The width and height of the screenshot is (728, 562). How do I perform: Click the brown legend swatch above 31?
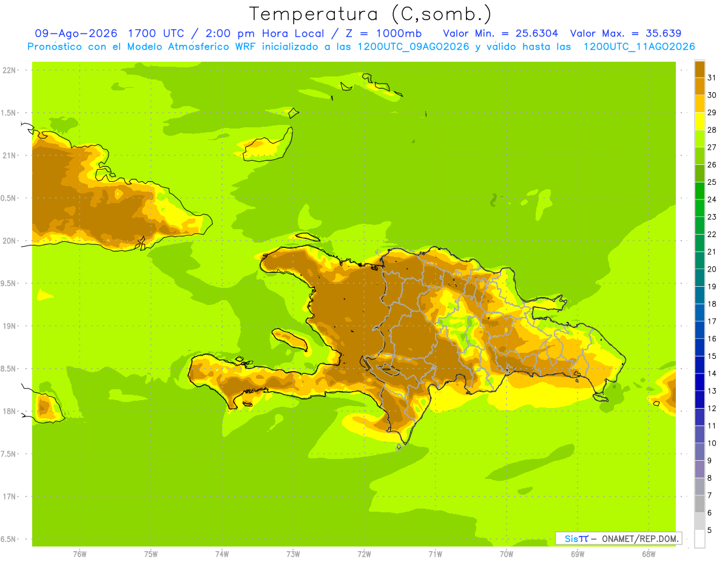pos(699,69)
